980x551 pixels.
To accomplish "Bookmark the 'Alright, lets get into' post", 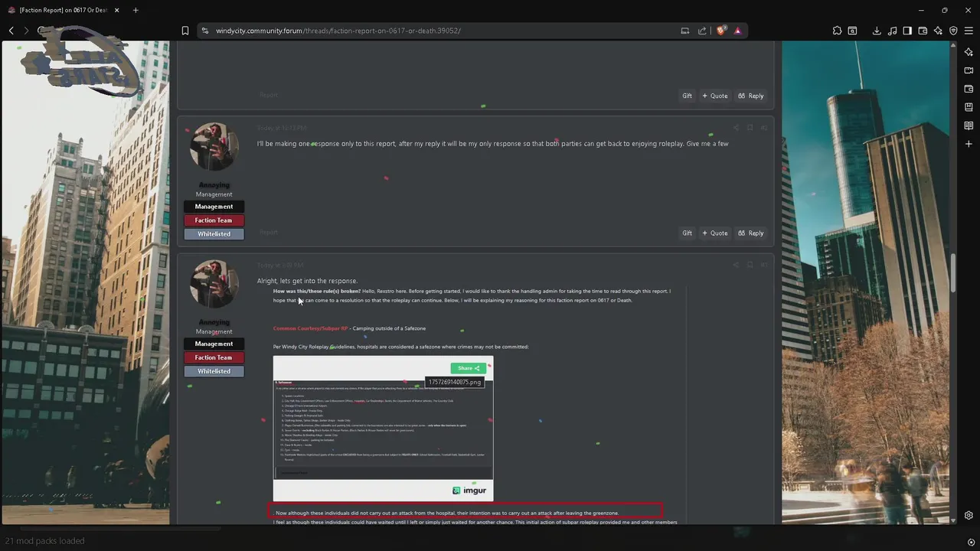I will (750, 265).
